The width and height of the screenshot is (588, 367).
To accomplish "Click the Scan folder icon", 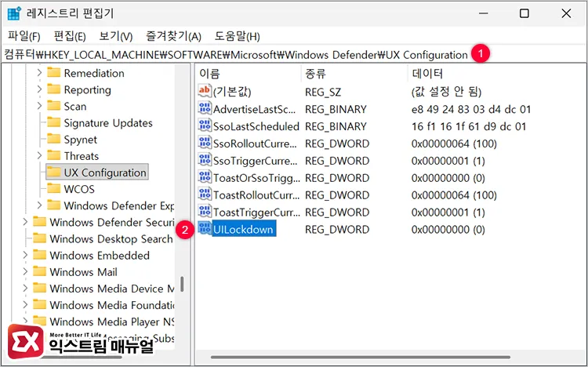I will (53, 106).
